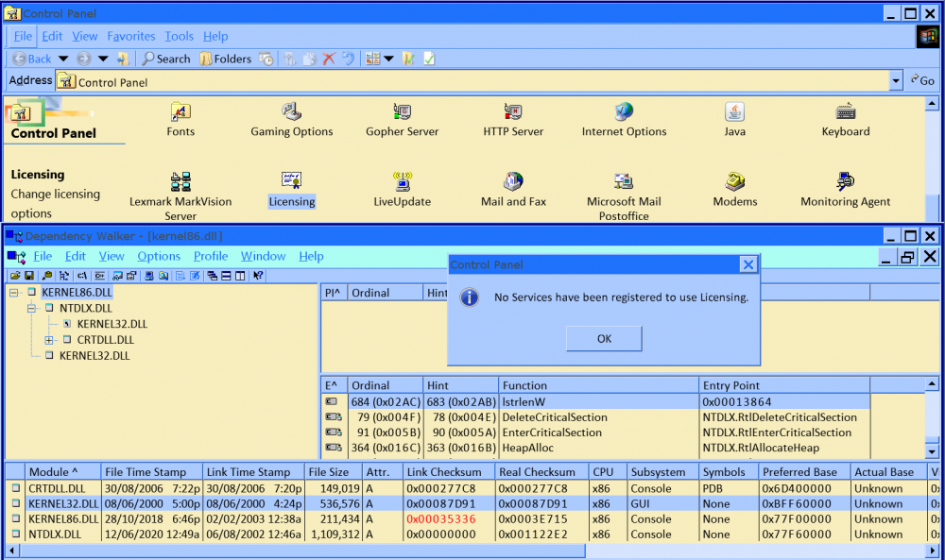
Task: Open the LiveUpdate icon
Action: [x=403, y=182]
